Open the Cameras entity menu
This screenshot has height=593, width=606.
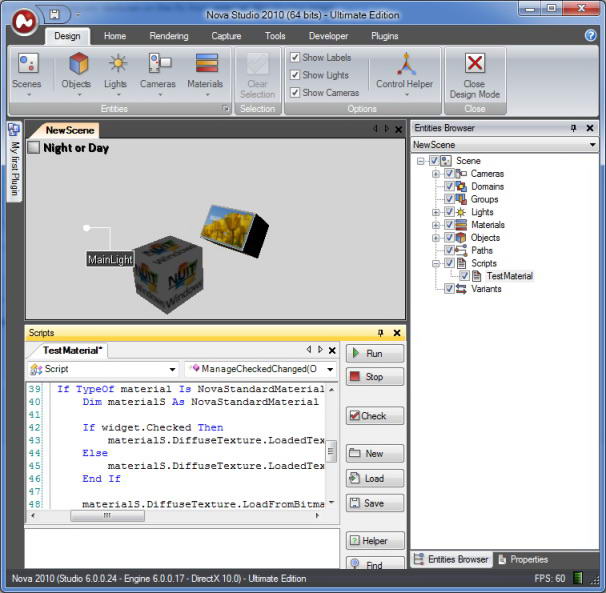tap(158, 74)
